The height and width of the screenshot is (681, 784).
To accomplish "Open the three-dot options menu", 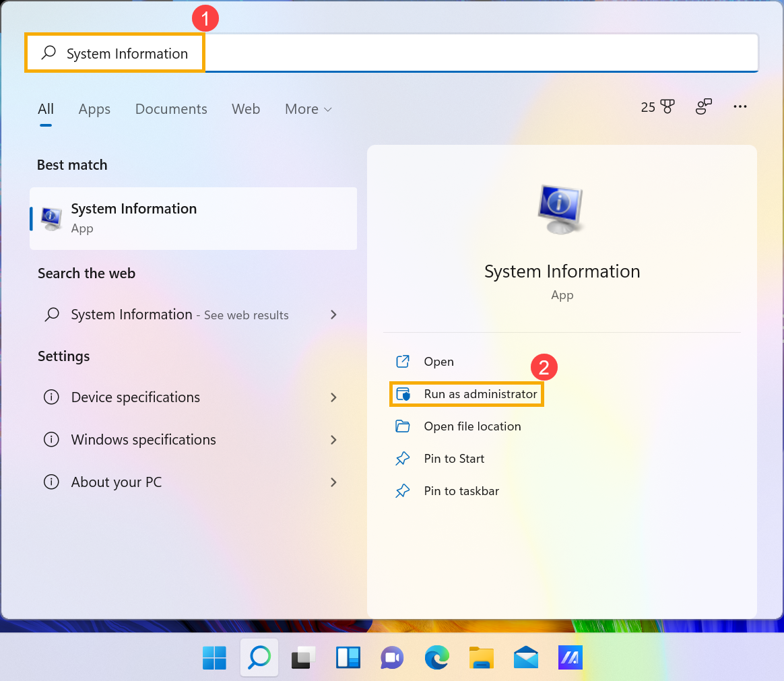I will [x=740, y=106].
